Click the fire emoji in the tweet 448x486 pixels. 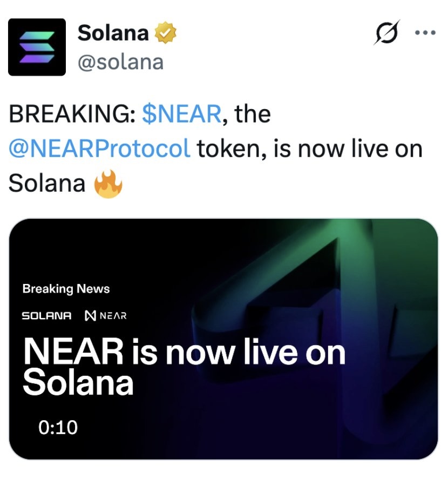click(108, 184)
